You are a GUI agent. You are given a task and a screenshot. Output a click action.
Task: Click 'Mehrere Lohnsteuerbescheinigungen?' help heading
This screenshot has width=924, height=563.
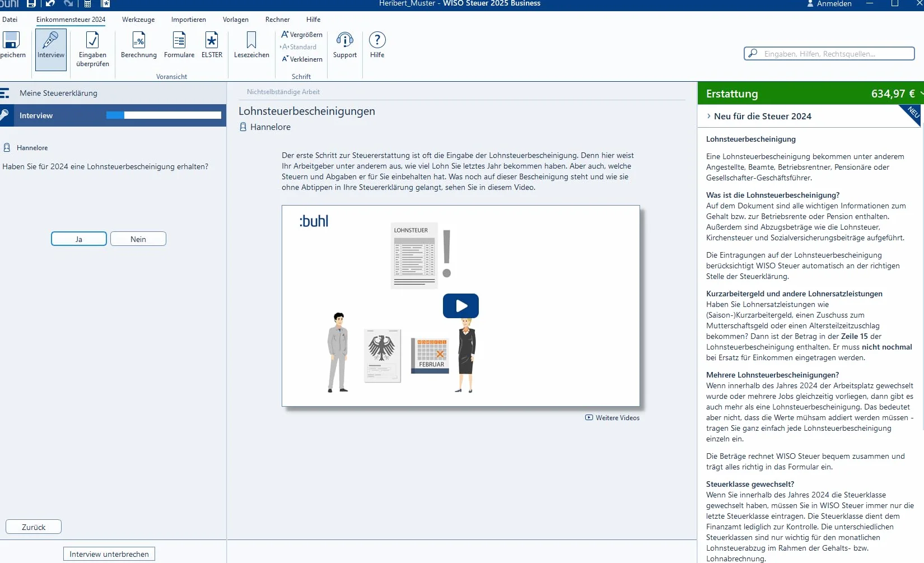coord(772,375)
